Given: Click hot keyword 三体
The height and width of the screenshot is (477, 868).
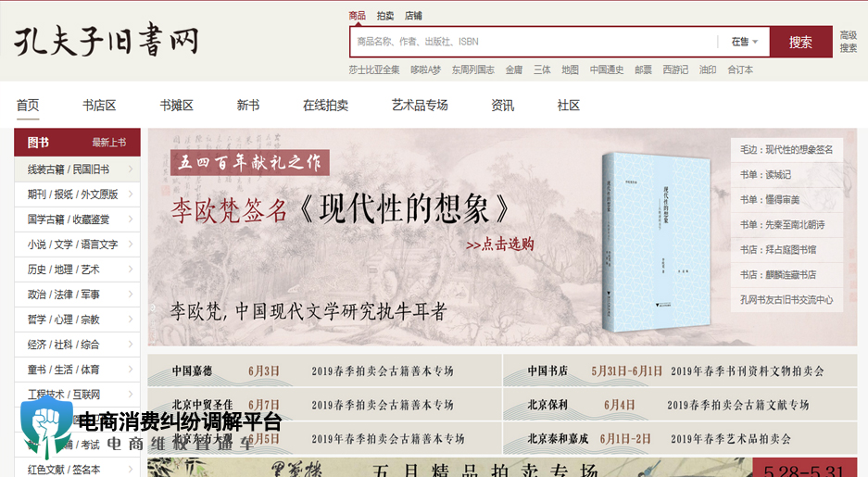Looking at the screenshot, I should coord(542,69).
